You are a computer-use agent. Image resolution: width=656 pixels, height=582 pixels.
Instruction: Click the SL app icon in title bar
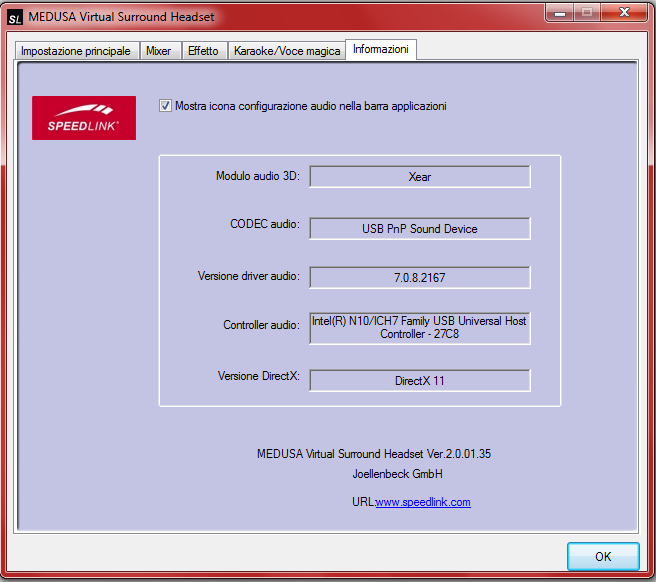(x=15, y=18)
